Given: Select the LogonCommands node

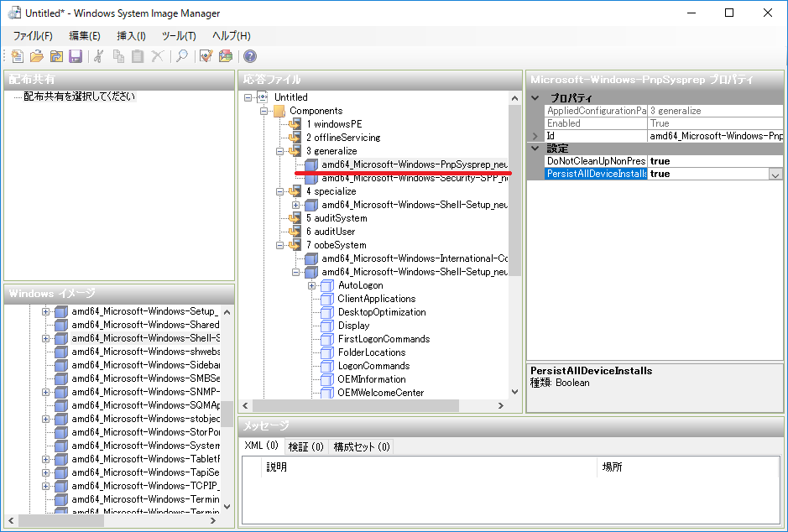Looking at the screenshot, I should point(374,366).
